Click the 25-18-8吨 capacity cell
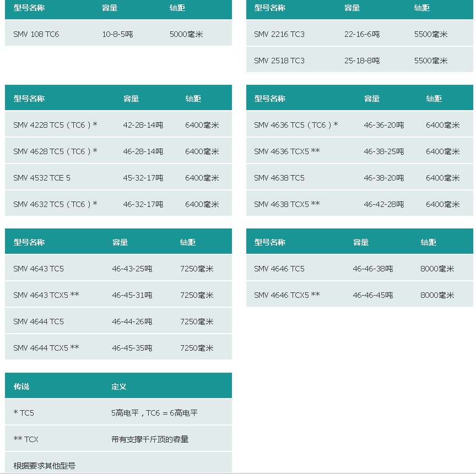Screen dimensions: 476x474 tap(362, 61)
